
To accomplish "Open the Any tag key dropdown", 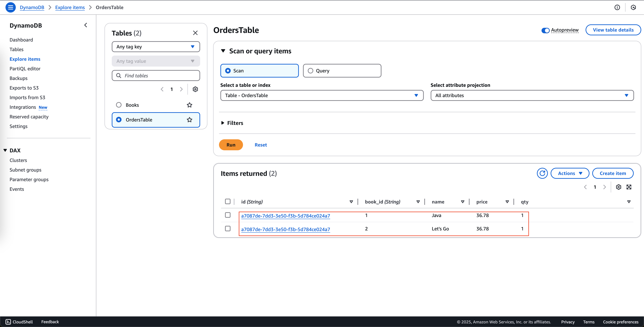I will tap(156, 46).
